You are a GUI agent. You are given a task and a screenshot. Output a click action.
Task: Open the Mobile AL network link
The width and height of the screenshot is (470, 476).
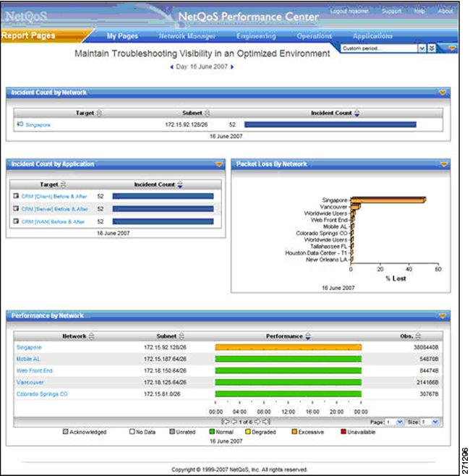pos(28,359)
